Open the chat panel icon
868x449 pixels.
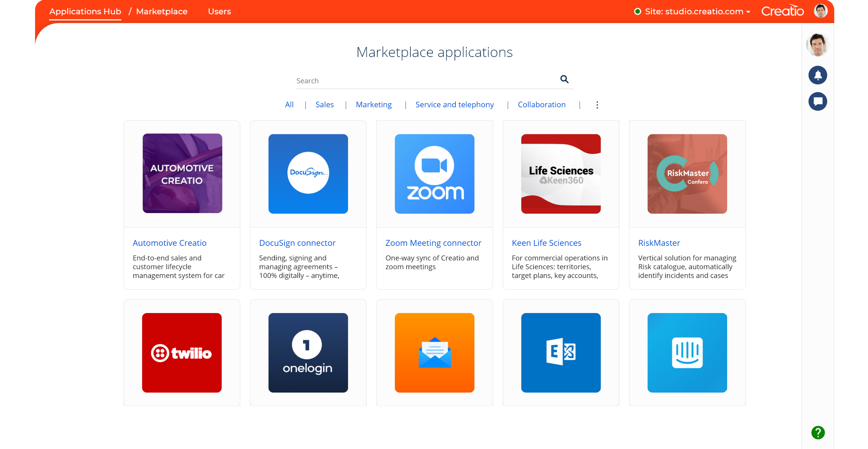(818, 101)
